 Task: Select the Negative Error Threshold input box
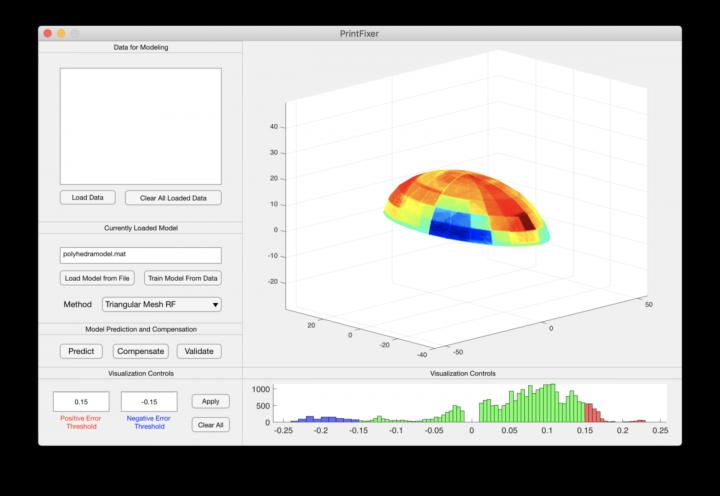[x=149, y=401]
